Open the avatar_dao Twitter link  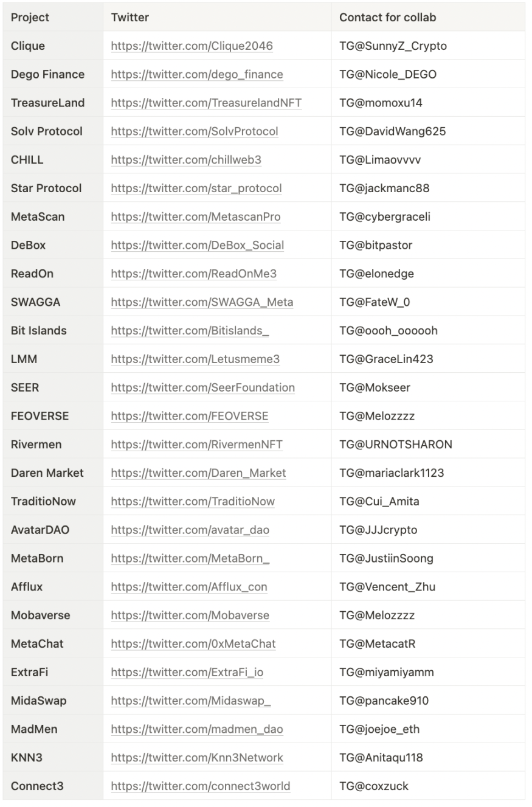190,530
